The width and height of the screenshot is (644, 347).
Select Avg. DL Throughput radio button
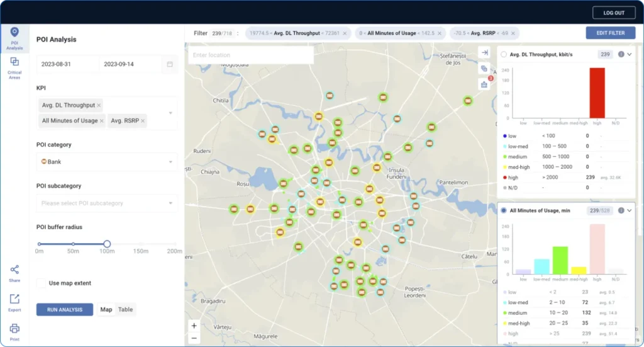(504, 55)
